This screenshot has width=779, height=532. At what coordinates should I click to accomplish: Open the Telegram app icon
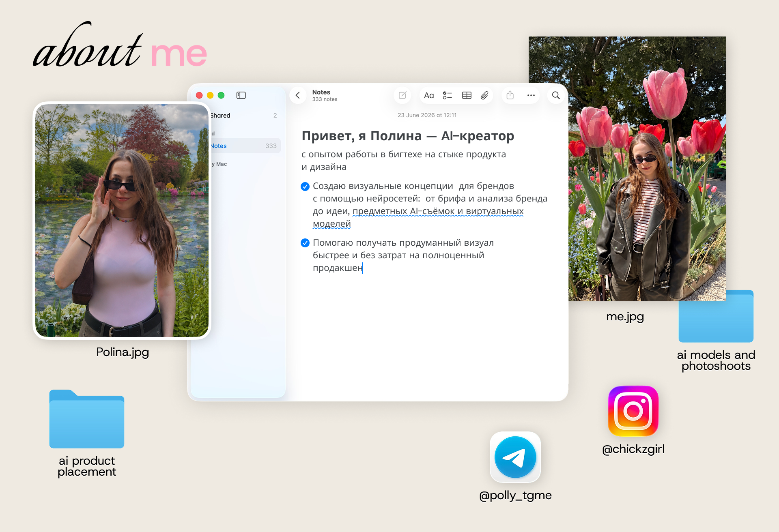[515, 457]
